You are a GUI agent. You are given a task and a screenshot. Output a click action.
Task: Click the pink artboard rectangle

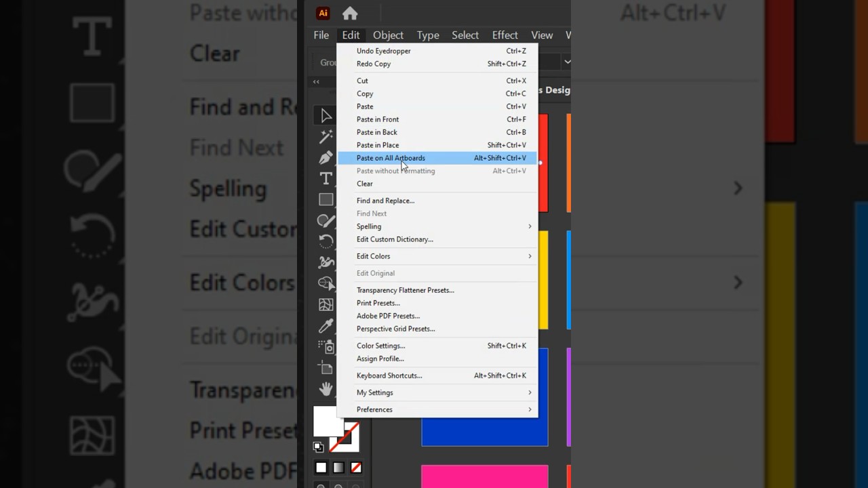pyautogui.click(x=485, y=476)
